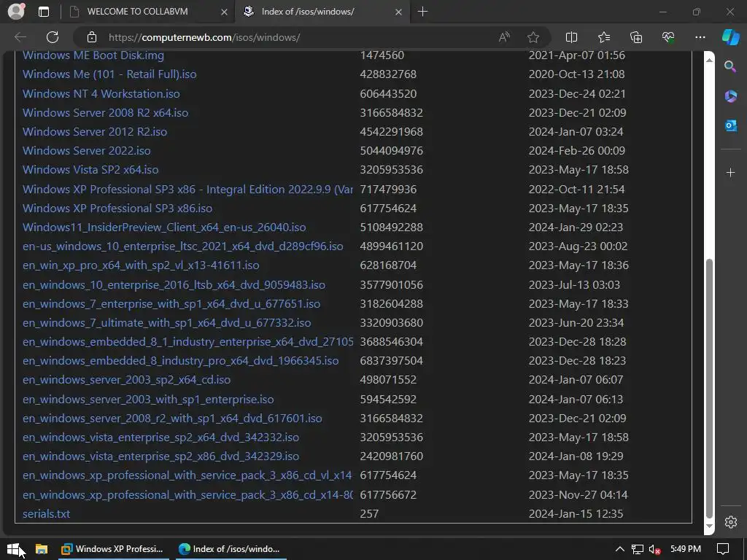Click the Windows Server 2022.iso link
Viewport: 747px width, 560px height.
pyautogui.click(x=87, y=151)
